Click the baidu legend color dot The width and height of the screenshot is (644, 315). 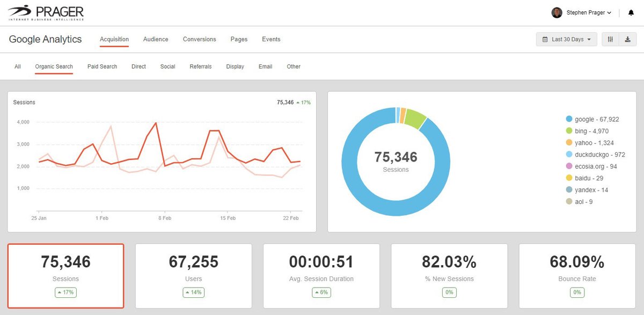(569, 178)
